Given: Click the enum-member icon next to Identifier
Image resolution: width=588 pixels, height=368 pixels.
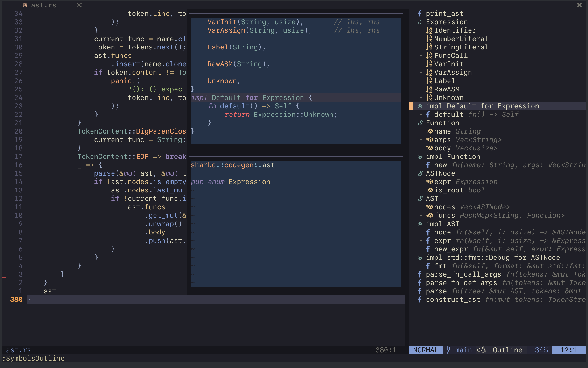Looking at the screenshot, I should pyautogui.click(x=429, y=30).
